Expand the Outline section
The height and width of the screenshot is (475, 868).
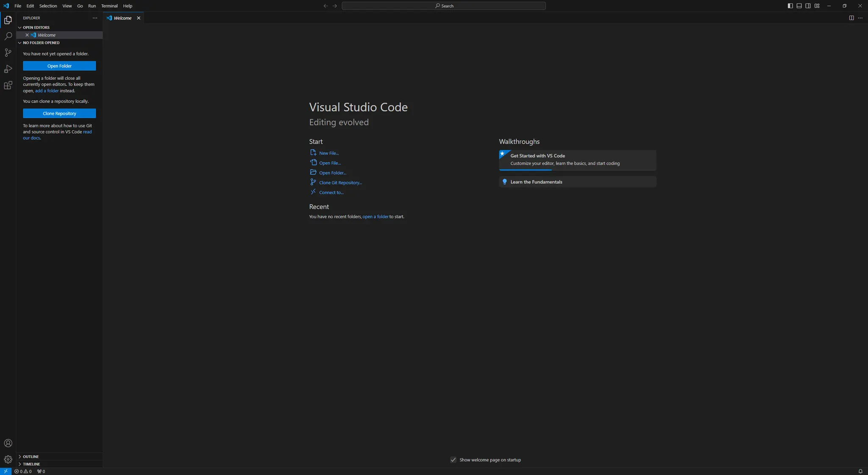31,456
